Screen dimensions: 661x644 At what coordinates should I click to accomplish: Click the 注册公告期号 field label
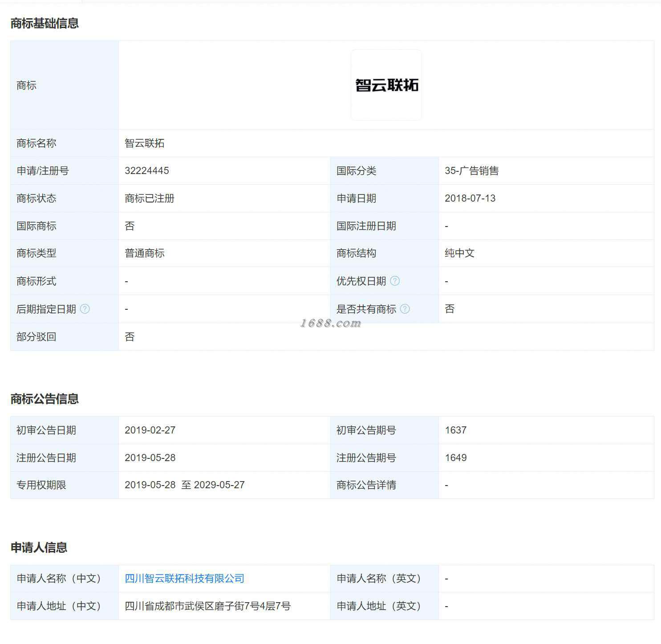[x=366, y=458]
